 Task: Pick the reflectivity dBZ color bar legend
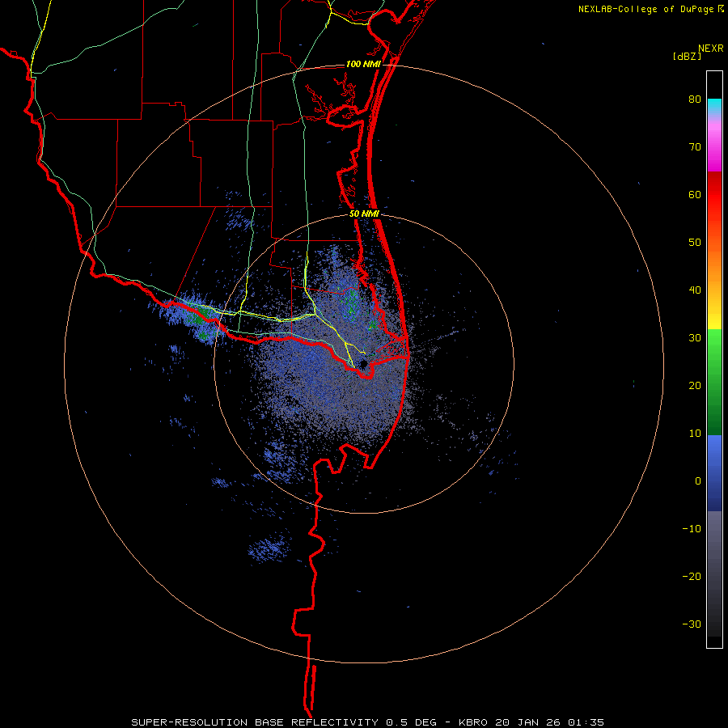point(714,359)
